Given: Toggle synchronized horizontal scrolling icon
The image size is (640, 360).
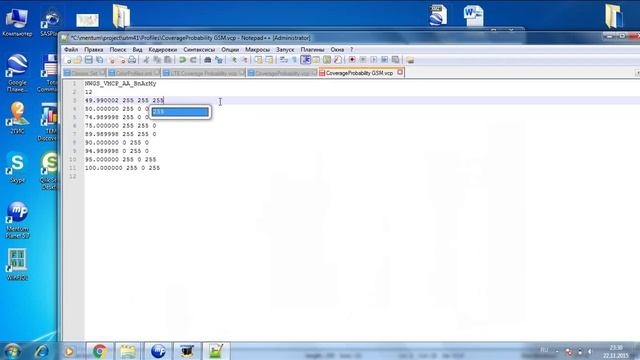Looking at the screenshot, I should pos(269,60).
